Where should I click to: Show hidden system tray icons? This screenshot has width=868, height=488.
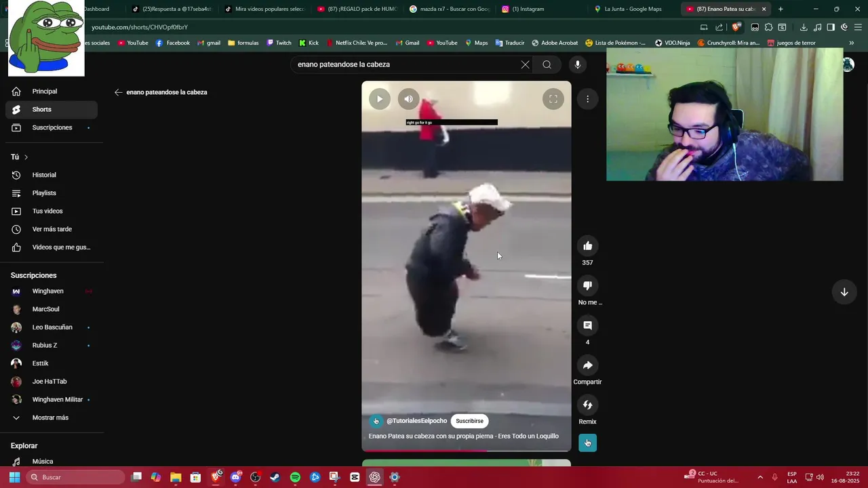[760, 477]
